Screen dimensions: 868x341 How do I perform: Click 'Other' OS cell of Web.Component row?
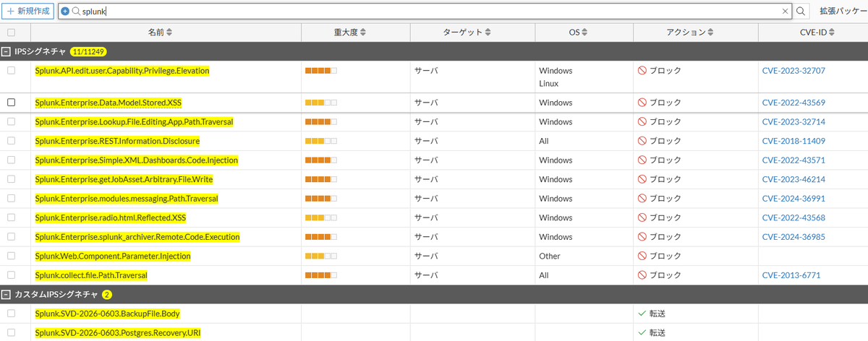550,256
